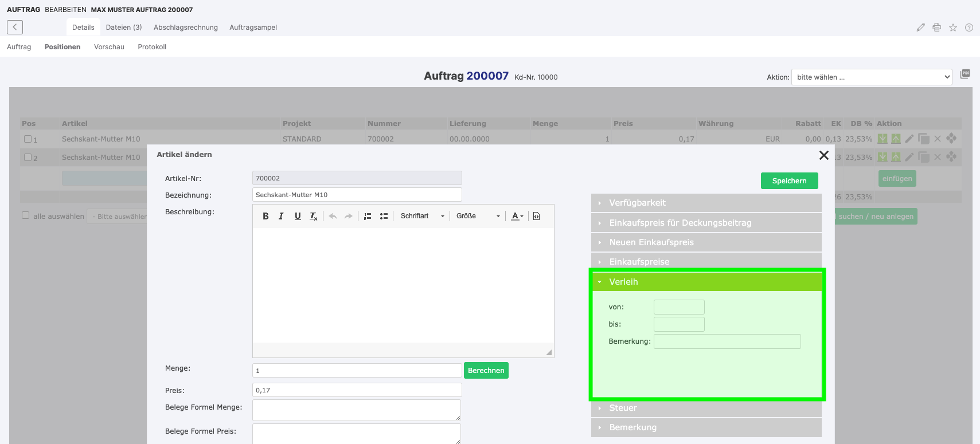Click the Berechnen button next to Menge
Image resolution: width=980 pixels, height=444 pixels.
(x=486, y=370)
